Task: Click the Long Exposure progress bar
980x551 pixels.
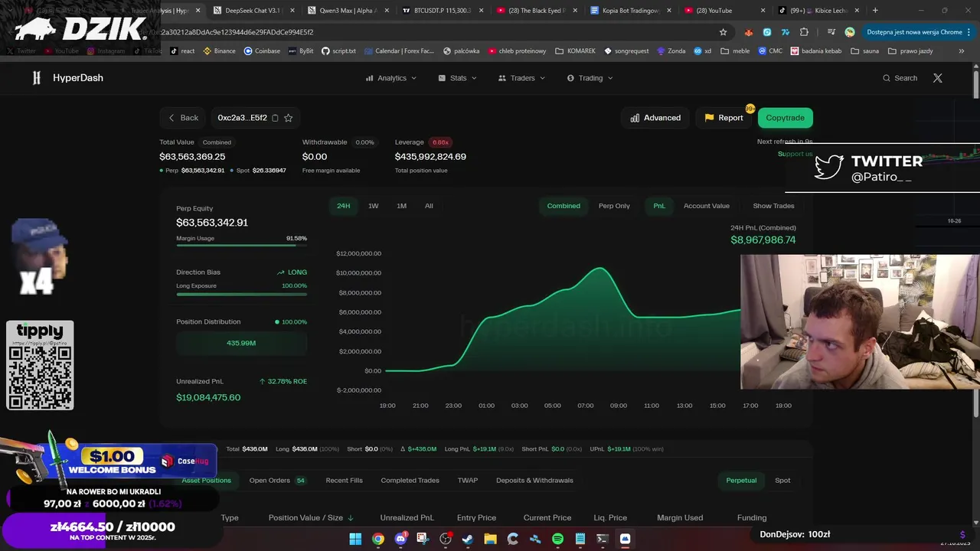Action: tap(241, 293)
